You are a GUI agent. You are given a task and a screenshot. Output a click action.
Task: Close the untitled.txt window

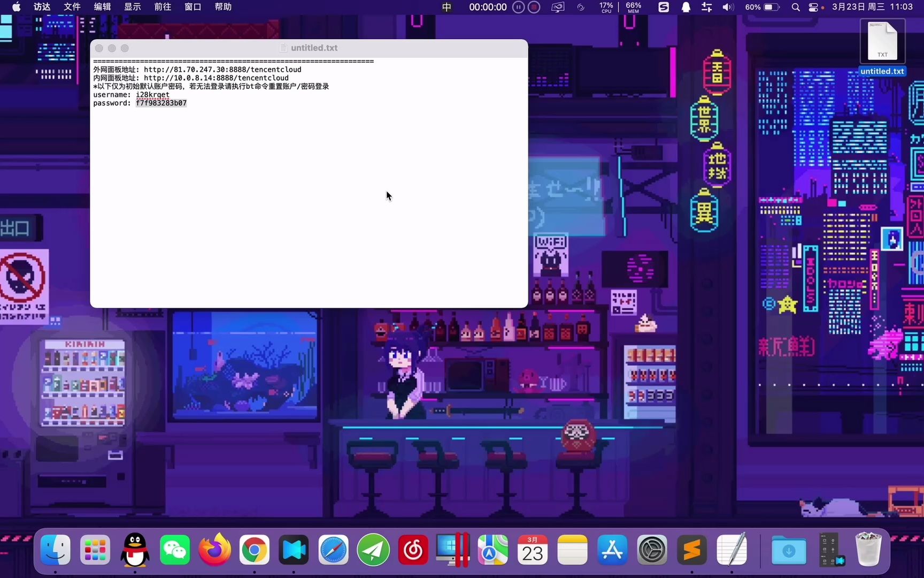pyautogui.click(x=99, y=48)
